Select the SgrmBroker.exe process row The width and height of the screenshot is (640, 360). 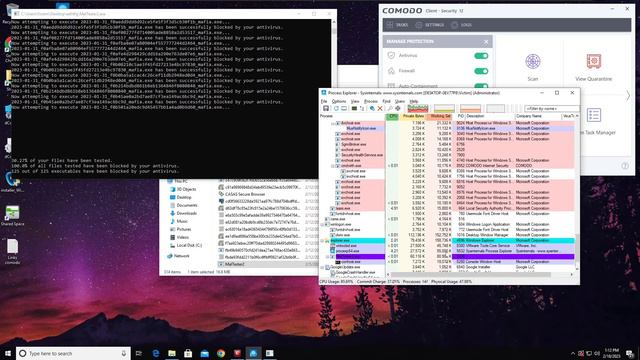click(x=447, y=144)
